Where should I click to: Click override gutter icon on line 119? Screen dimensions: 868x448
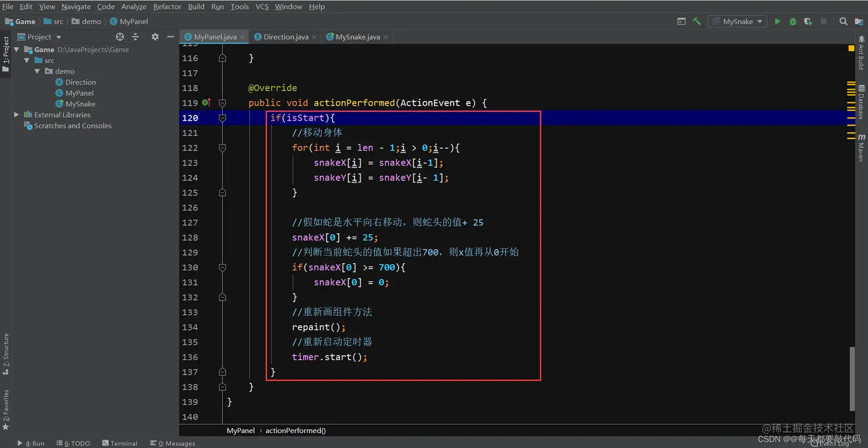point(207,103)
